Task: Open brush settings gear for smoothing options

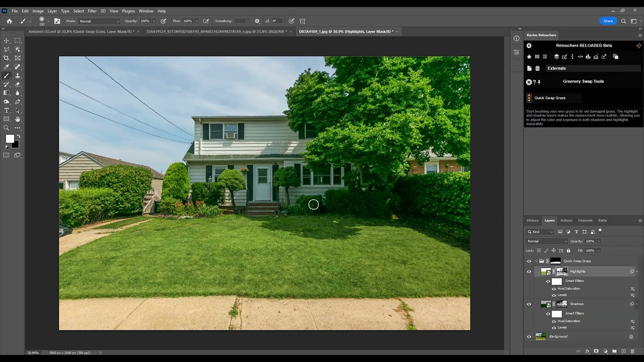Action: [x=257, y=21]
